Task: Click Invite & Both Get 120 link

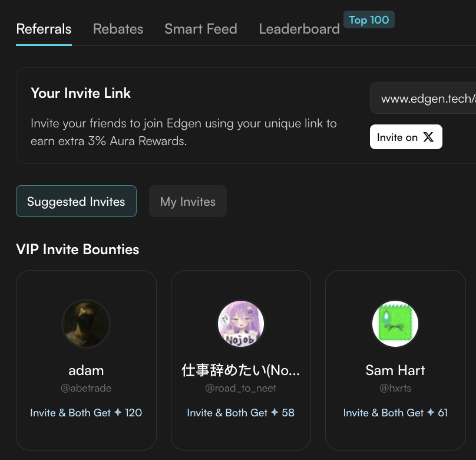Action: point(86,413)
